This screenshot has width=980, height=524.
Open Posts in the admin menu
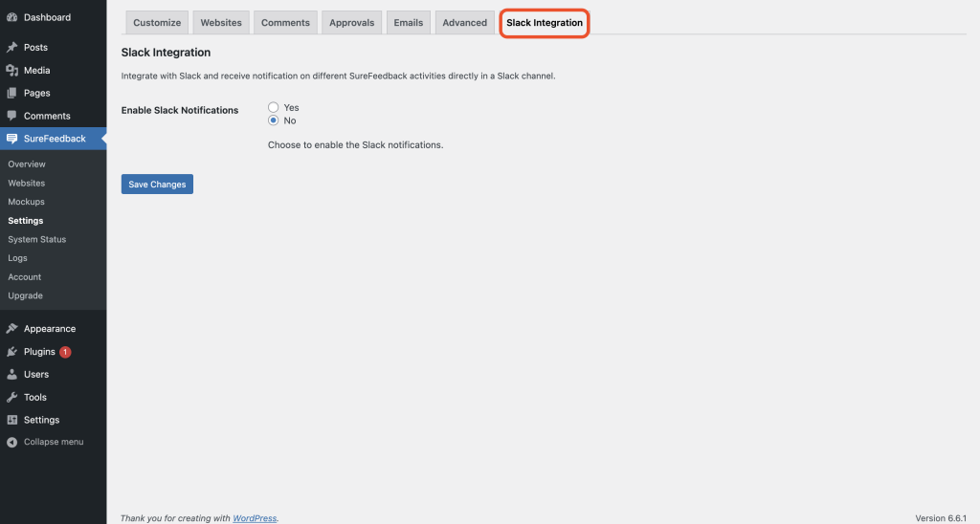35,48
